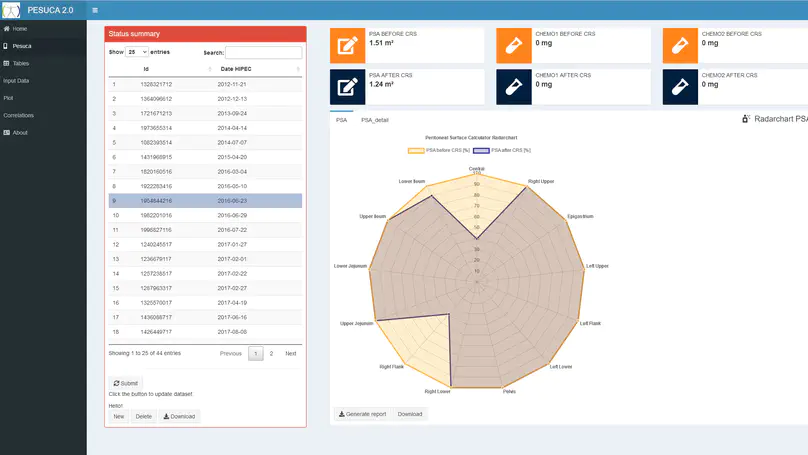Click Download in Status summary panel
The image size is (808, 455).
click(x=179, y=416)
